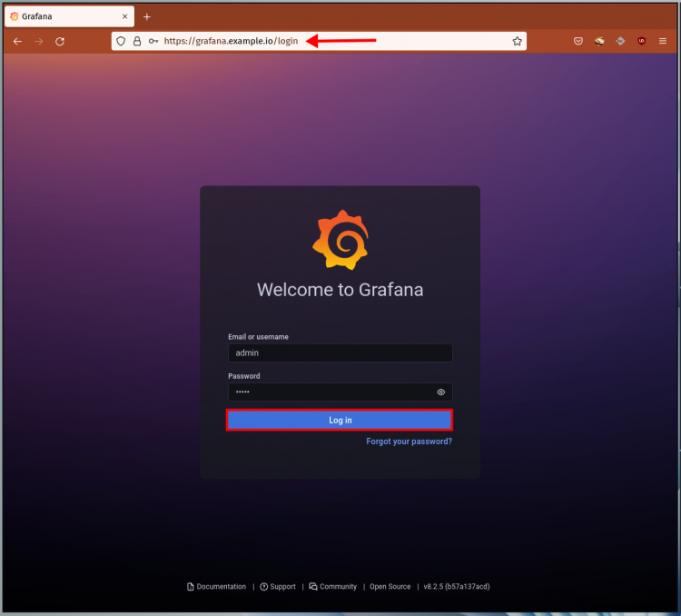Screen dimensions: 681x616
Task: Toggle password visibility eye icon
Action: pos(440,392)
